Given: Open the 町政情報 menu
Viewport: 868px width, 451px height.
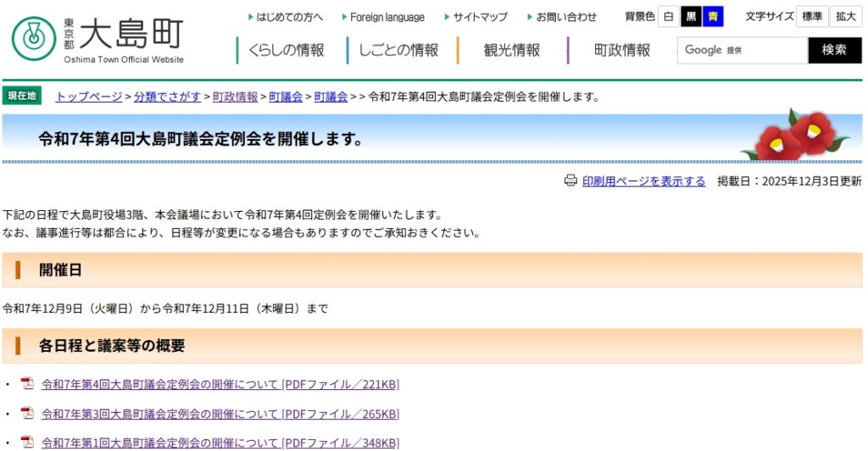Looking at the screenshot, I should [621, 51].
